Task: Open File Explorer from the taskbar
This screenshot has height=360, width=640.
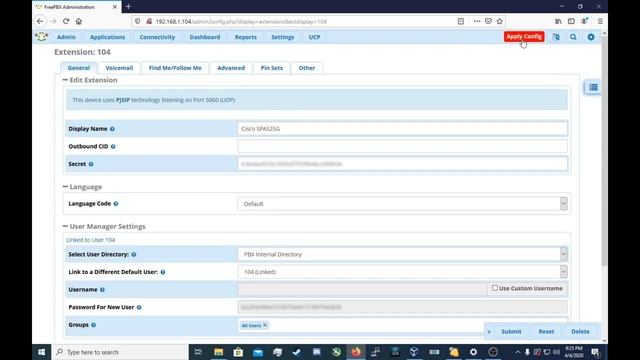Action: pyautogui.click(x=218, y=352)
